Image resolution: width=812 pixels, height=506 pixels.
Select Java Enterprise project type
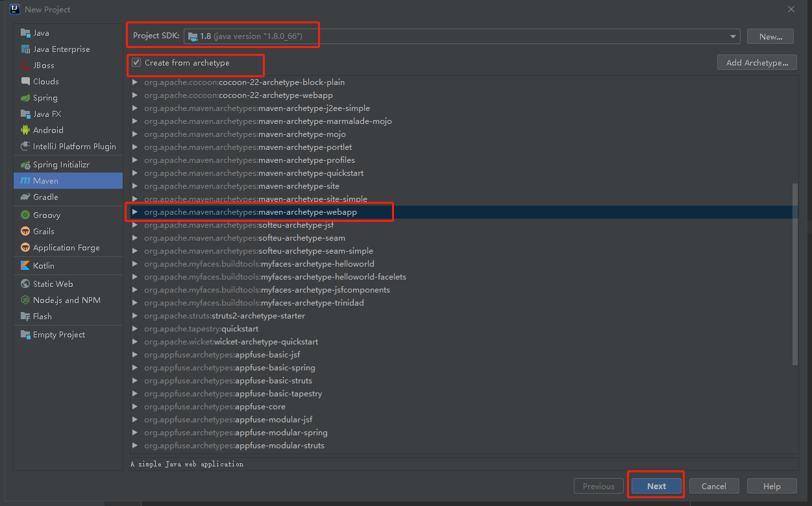click(x=68, y=49)
